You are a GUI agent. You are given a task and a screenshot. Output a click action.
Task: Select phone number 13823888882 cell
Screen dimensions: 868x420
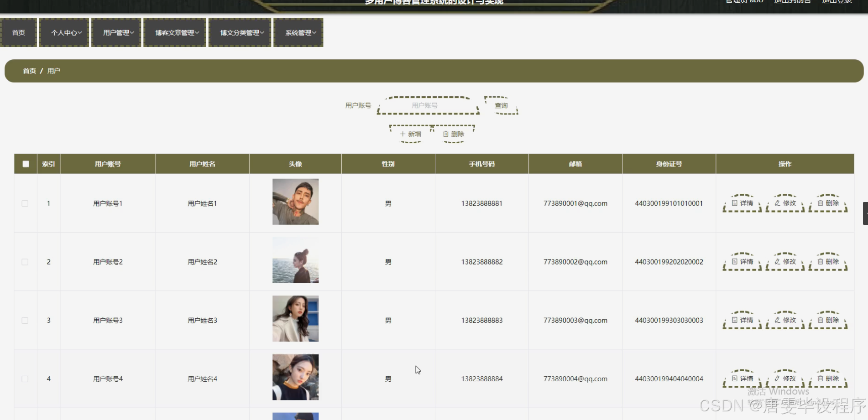482,262
